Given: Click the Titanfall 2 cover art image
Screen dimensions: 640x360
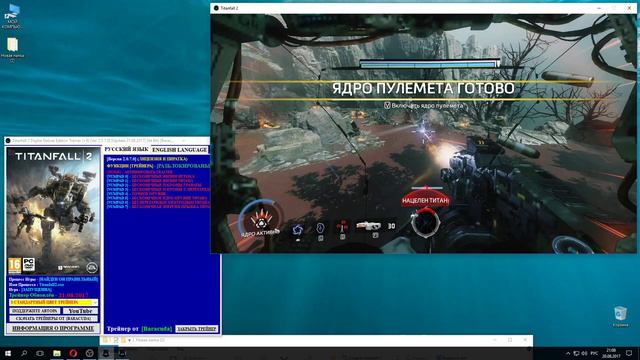Looking at the screenshot, I should (x=53, y=211).
